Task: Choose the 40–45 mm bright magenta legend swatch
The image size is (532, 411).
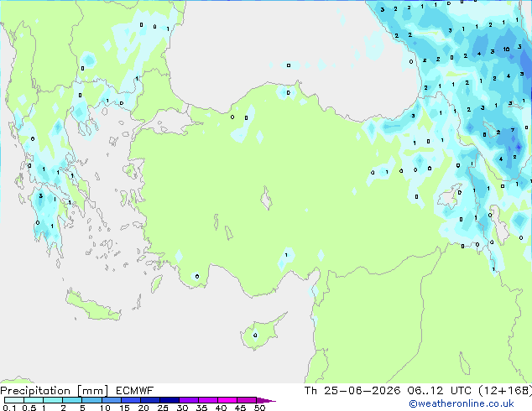Action: [227, 400]
